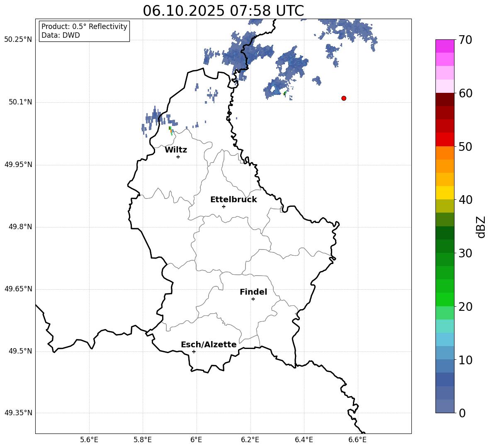Click the yellow colorbar swatch above 40
Viewport: 491px width, 448px height.
coord(445,193)
